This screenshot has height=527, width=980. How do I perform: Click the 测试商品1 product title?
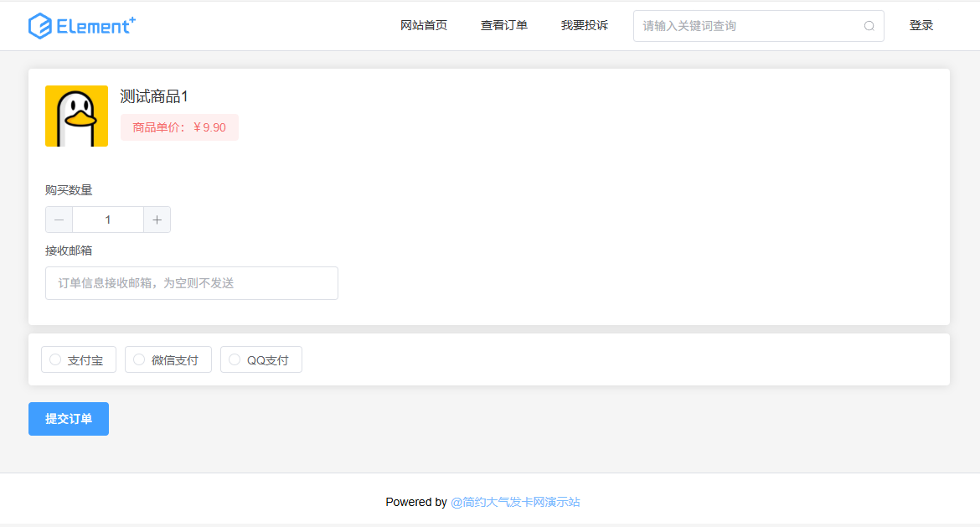point(154,96)
